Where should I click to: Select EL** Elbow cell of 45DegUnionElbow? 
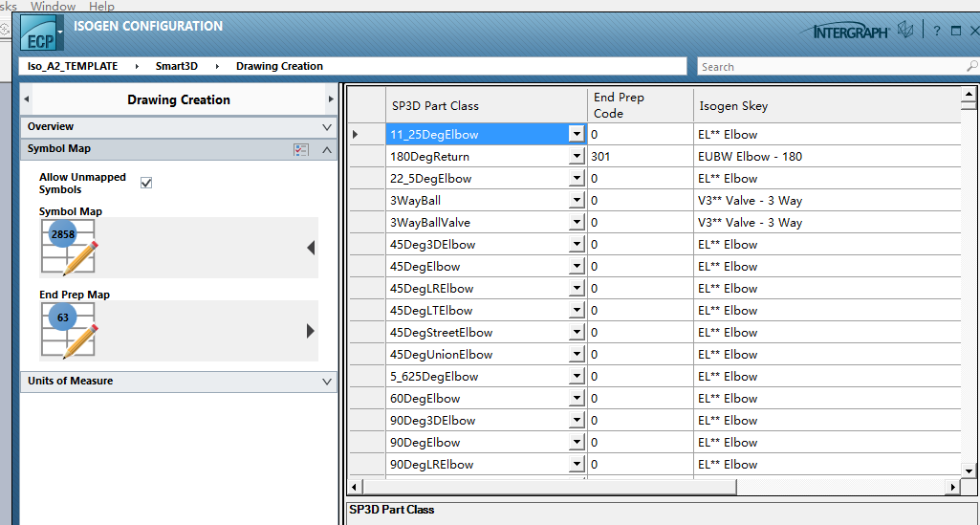click(x=827, y=355)
